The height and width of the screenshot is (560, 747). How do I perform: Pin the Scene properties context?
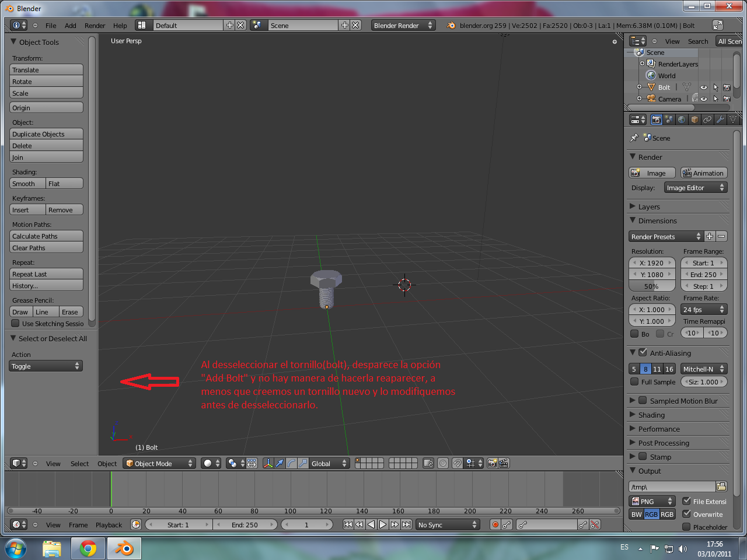coord(634,138)
